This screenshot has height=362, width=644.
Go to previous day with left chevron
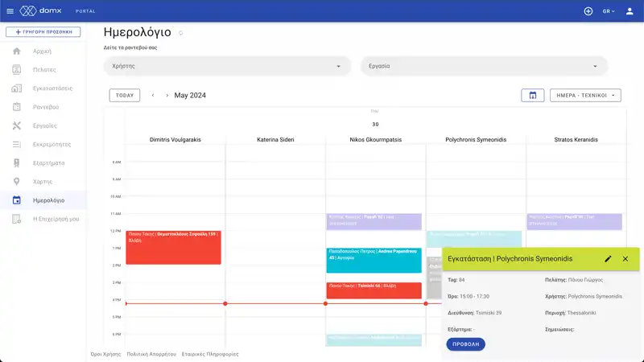(153, 95)
